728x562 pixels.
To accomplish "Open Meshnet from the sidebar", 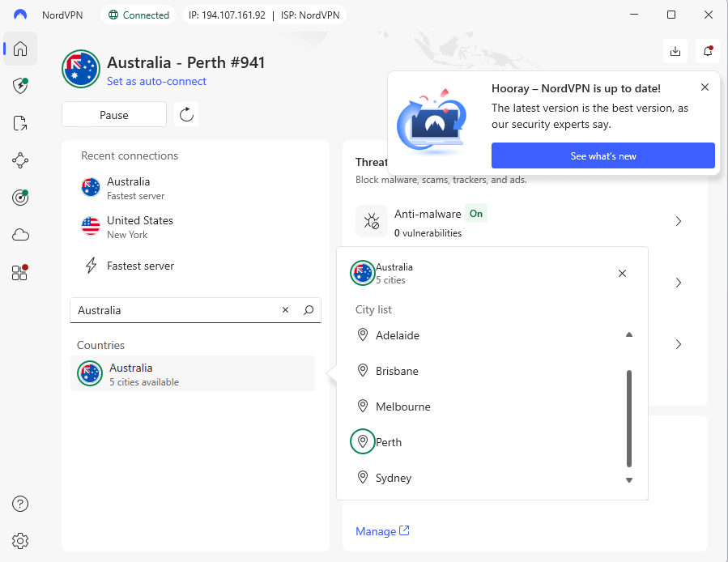I will coord(19,160).
